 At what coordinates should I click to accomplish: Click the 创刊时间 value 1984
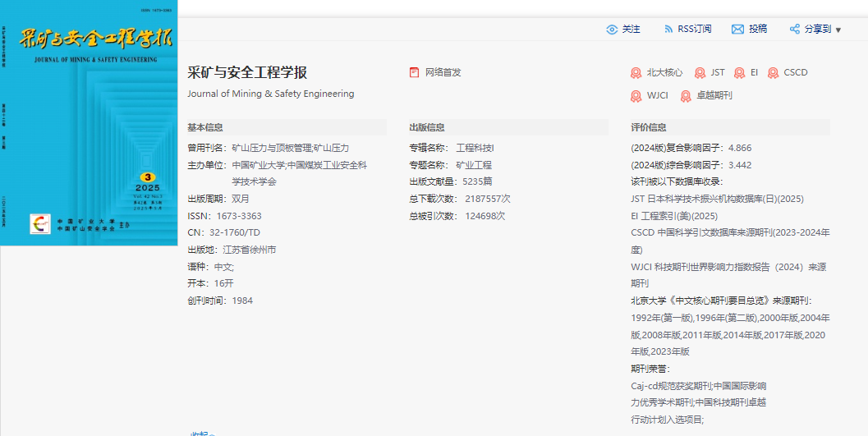(x=242, y=301)
